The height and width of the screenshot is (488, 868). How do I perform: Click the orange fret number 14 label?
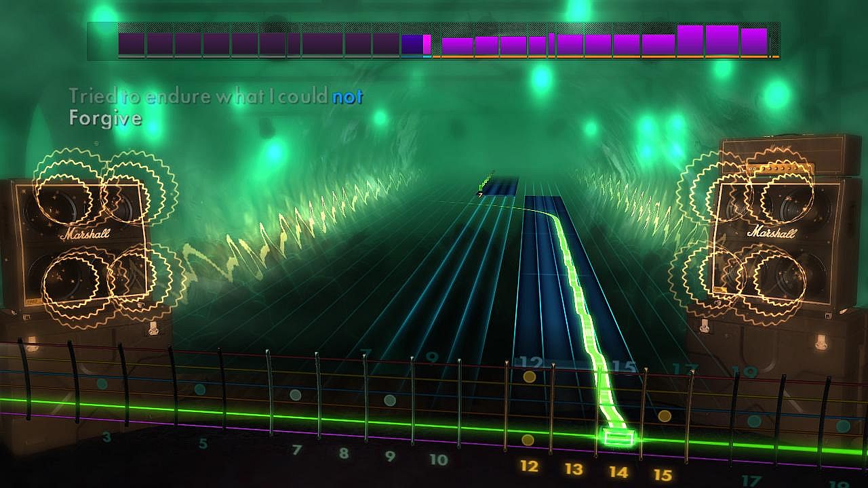618,472
